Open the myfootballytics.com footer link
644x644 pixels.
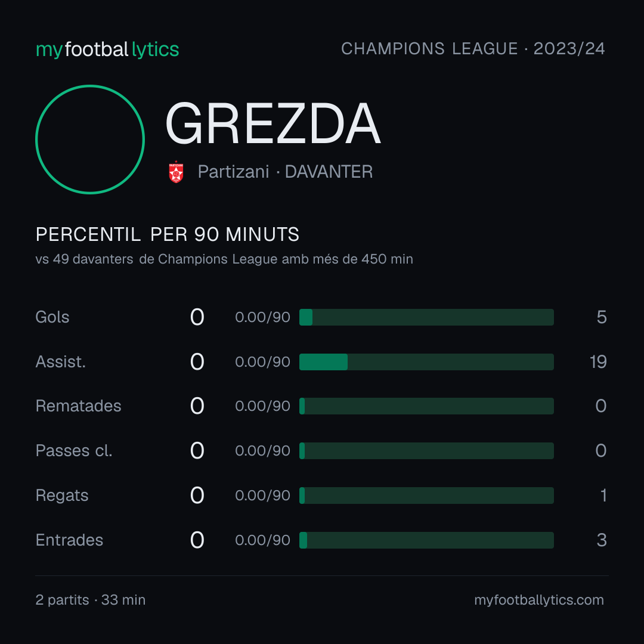tap(539, 600)
